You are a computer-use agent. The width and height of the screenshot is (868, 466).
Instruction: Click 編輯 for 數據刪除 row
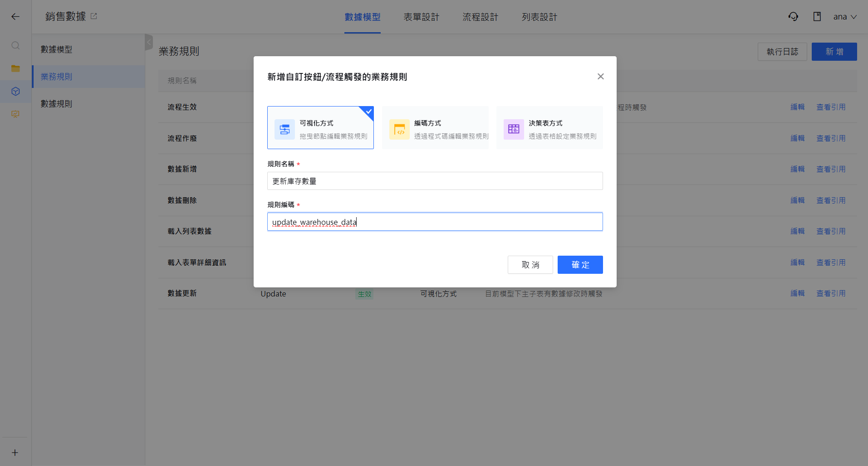797,200
